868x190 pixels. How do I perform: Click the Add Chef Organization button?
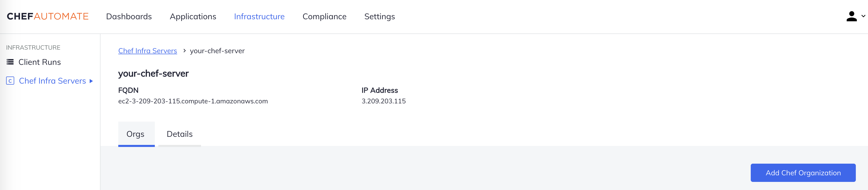803,173
